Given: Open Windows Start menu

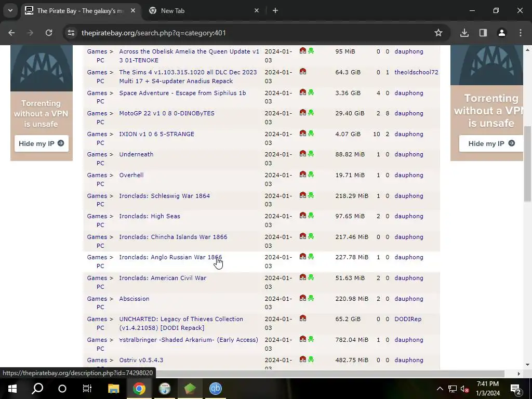Looking at the screenshot, I should click(x=12, y=389).
